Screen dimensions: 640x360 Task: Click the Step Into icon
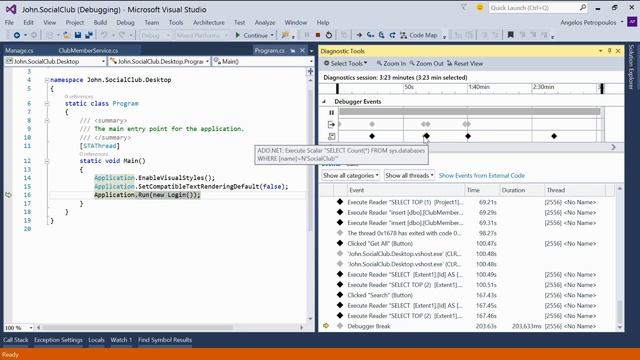coord(370,36)
